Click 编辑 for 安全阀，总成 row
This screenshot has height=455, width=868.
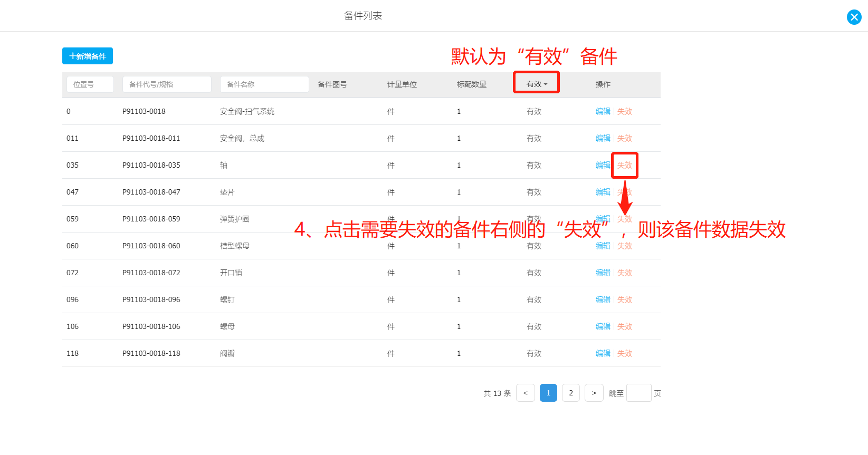tap(603, 138)
